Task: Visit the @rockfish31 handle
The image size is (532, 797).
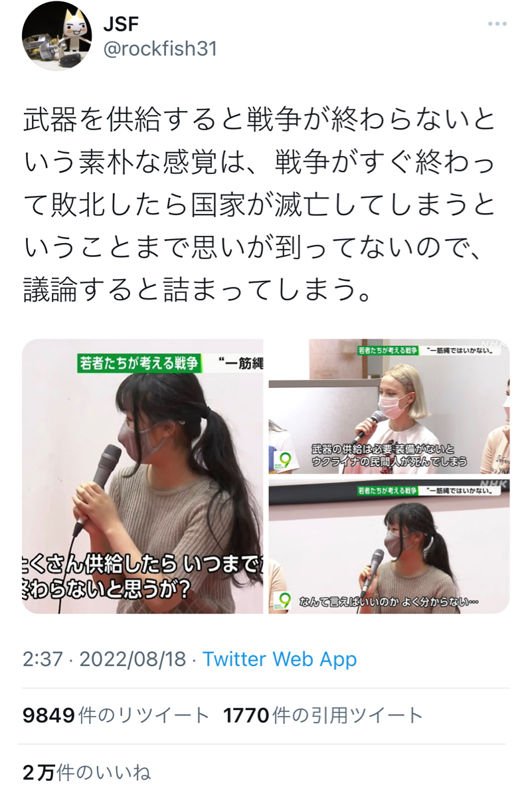Action: tap(160, 49)
